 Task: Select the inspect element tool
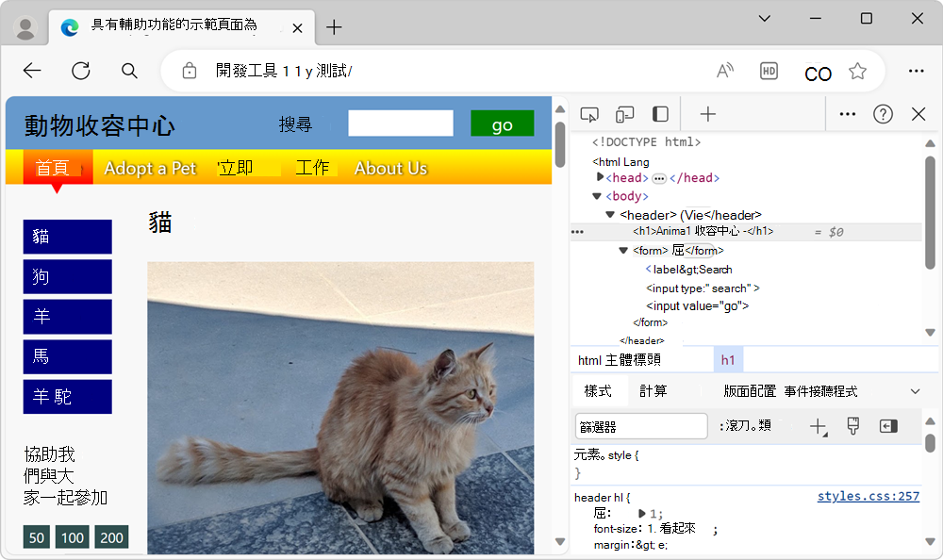[x=588, y=113]
